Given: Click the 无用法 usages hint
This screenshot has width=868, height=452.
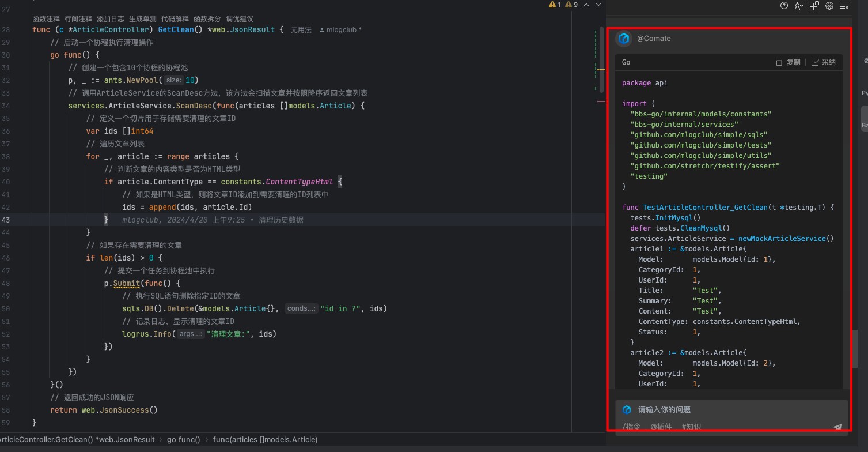Looking at the screenshot, I should (301, 30).
